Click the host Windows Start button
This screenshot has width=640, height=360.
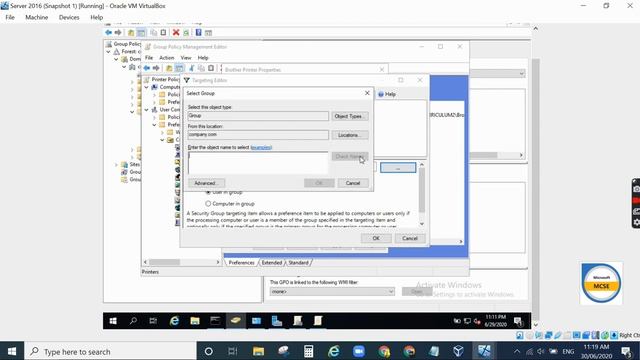tap(12, 351)
